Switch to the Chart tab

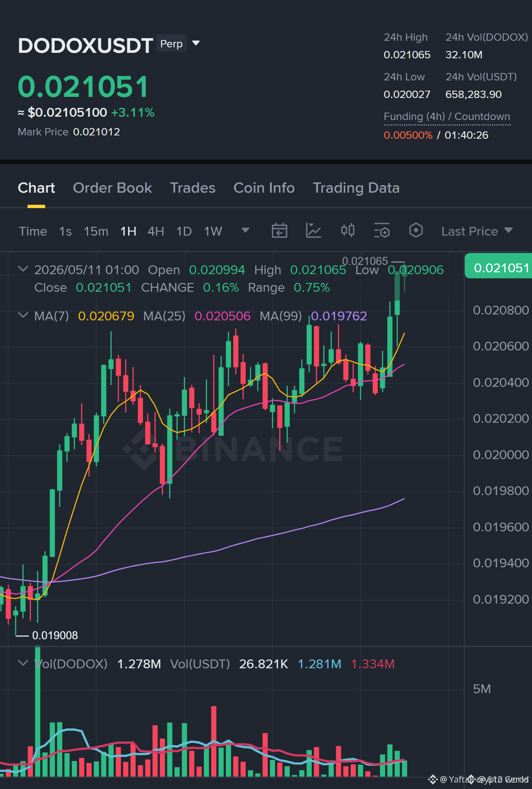(36, 188)
